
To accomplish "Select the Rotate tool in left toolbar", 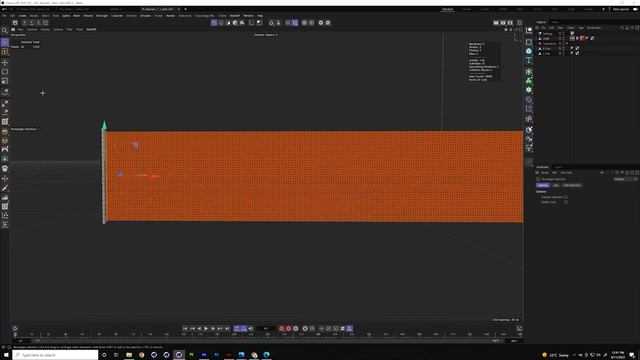I will [5, 72].
